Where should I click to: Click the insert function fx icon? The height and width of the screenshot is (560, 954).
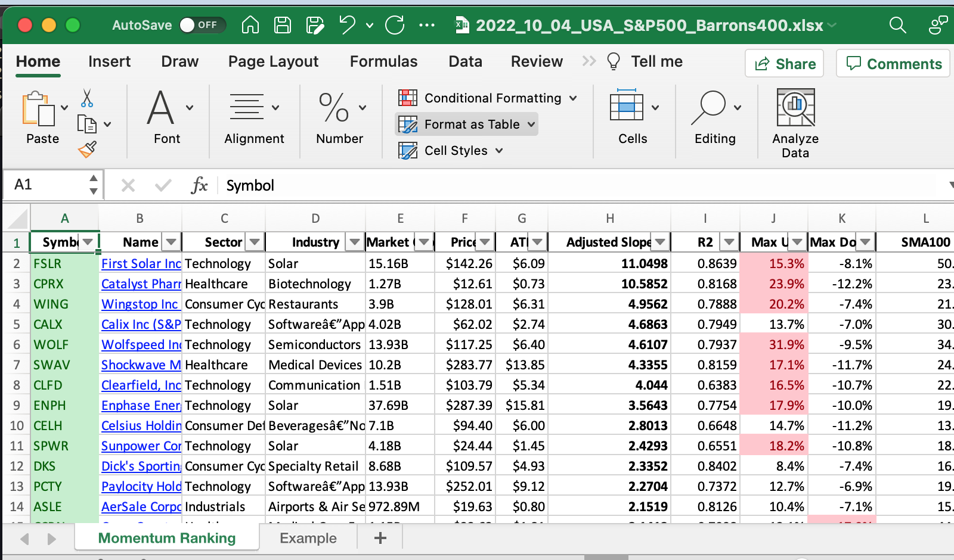199,185
